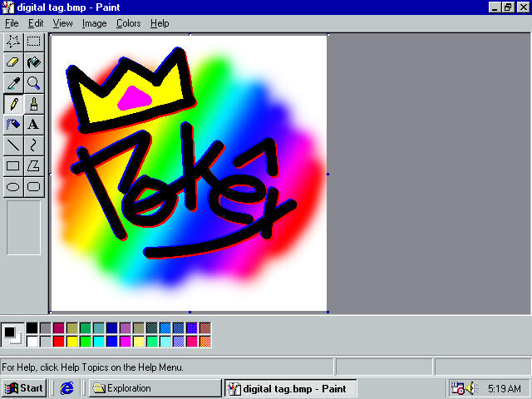532x399 pixels.
Task: Activate the Magnifier tool
Action: click(x=33, y=82)
